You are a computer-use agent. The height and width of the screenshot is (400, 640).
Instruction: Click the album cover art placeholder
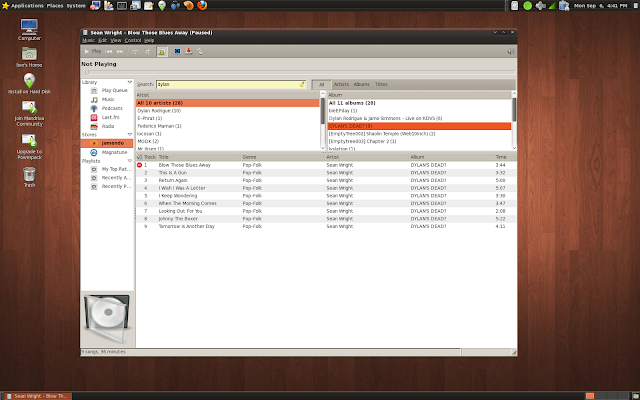coord(107,318)
